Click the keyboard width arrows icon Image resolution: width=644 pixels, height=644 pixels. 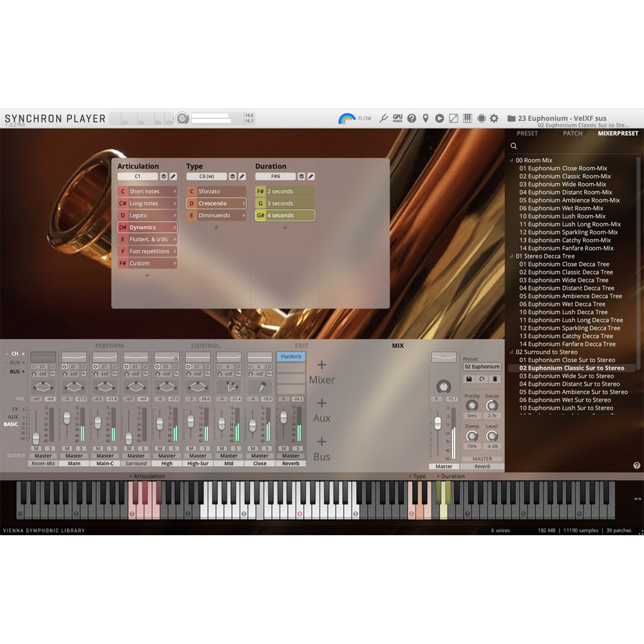pyautogui.click(x=638, y=498)
